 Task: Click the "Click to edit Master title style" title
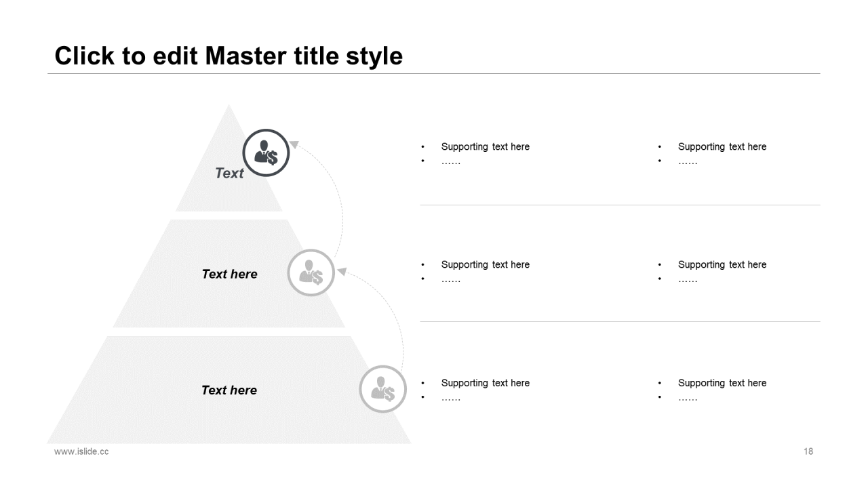pyautogui.click(x=229, y=56)
